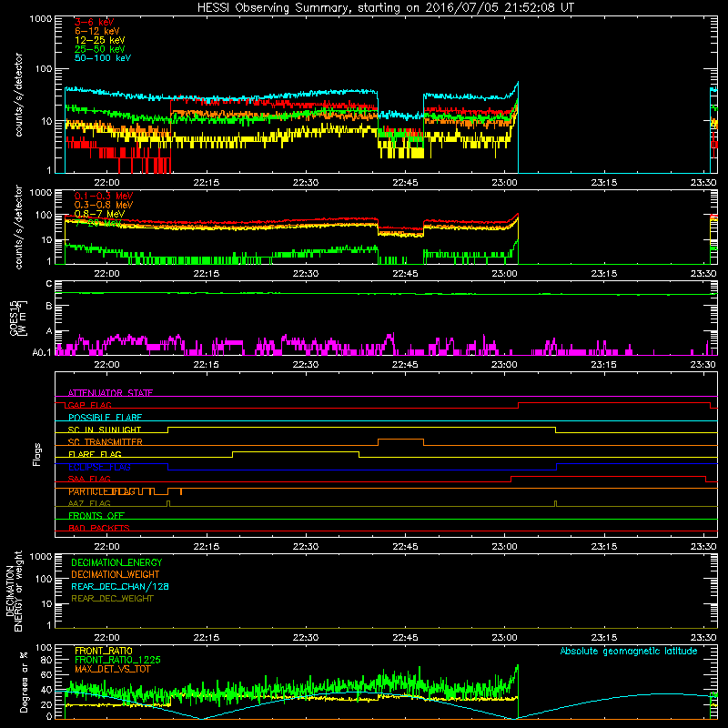The image size is (728, 728).
Task: Click the FRONT_RATIO legend label
Action: coord(104,651)
